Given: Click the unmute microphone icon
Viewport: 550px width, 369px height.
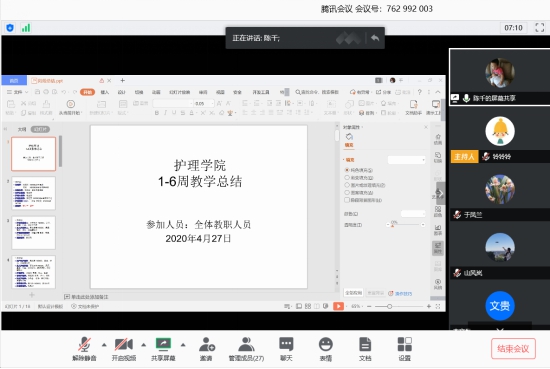Looking at the screenshot, I should coord(84,344).
